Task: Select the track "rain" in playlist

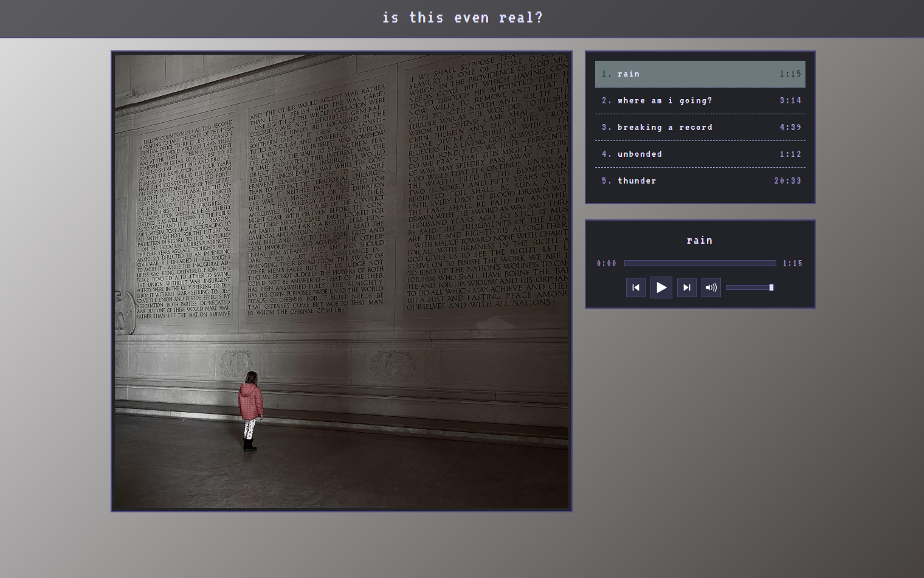Action: point(629,74)
